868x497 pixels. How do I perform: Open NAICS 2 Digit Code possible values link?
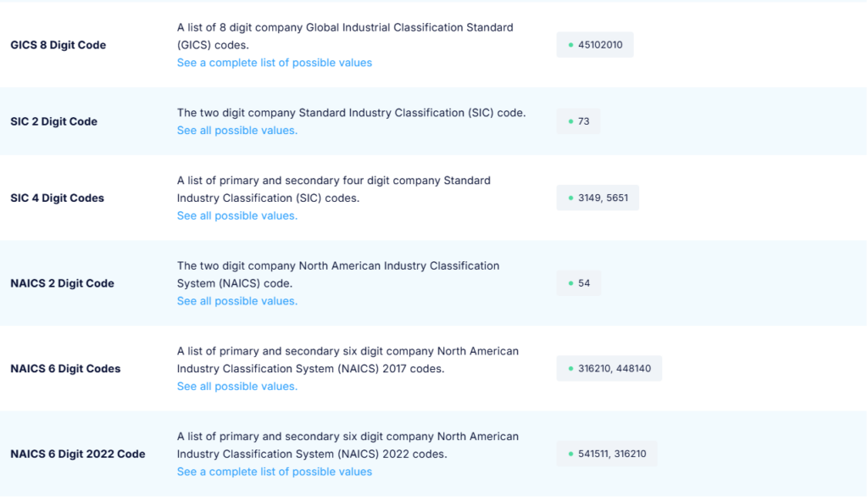point(236,301)
